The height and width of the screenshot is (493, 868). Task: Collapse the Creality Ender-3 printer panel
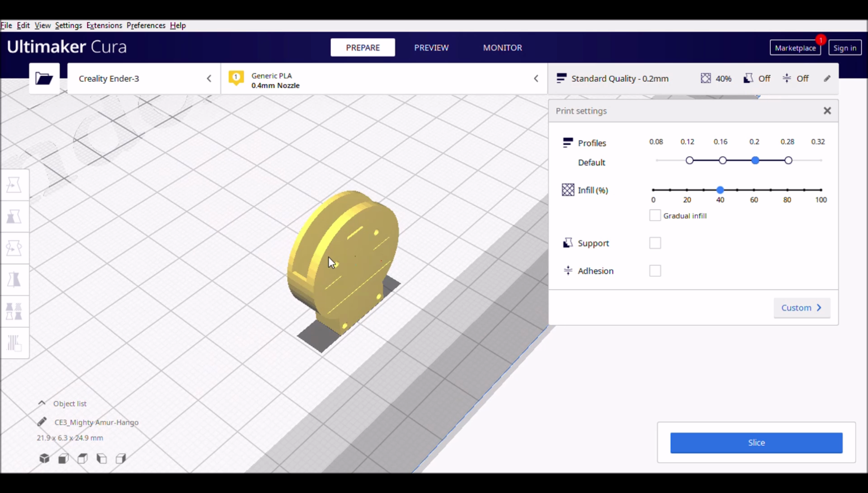[209, 78]
